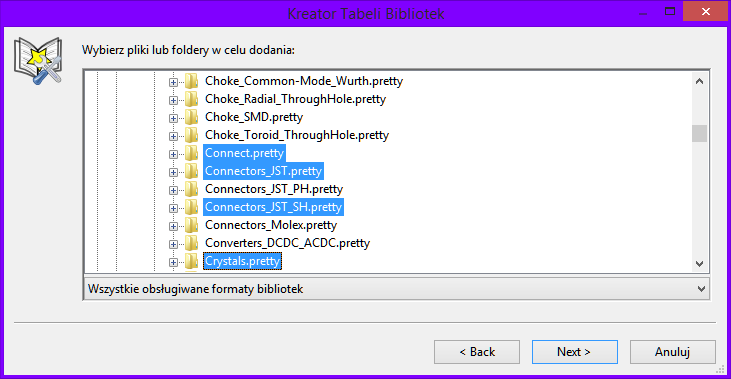Screen dimensions: 731x379
Task: Cancel the wizard with Anuluj
Action: 673,352
